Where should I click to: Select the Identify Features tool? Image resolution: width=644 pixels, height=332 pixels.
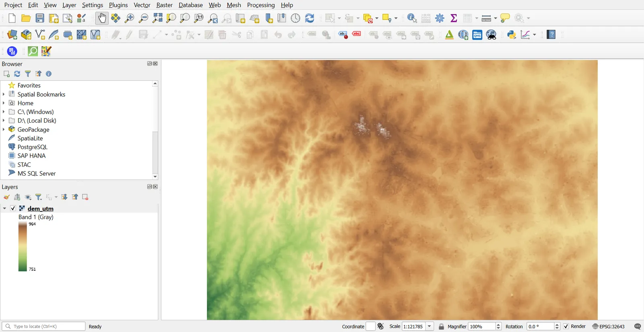pyautogui.click(x=412, y=18)
